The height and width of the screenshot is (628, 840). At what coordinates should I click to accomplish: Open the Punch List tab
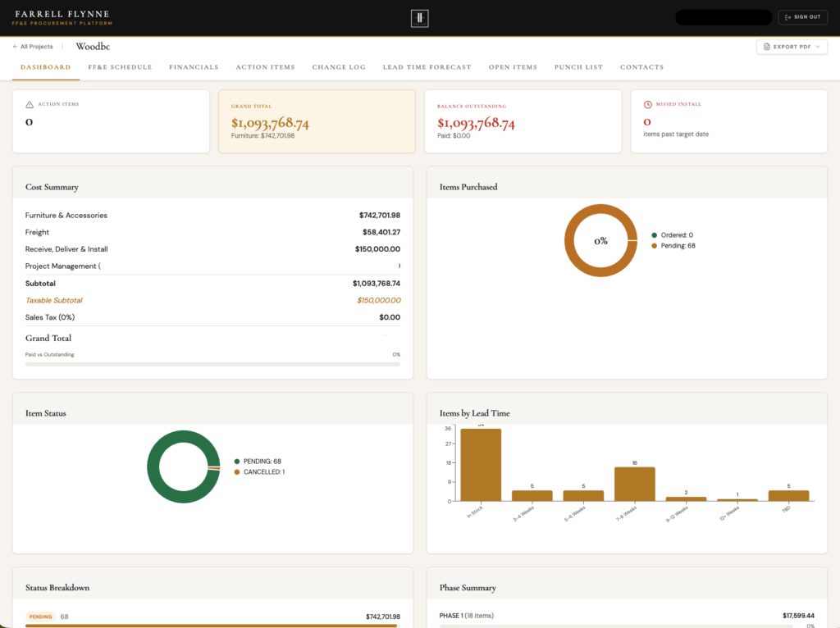tap(578, 67)
